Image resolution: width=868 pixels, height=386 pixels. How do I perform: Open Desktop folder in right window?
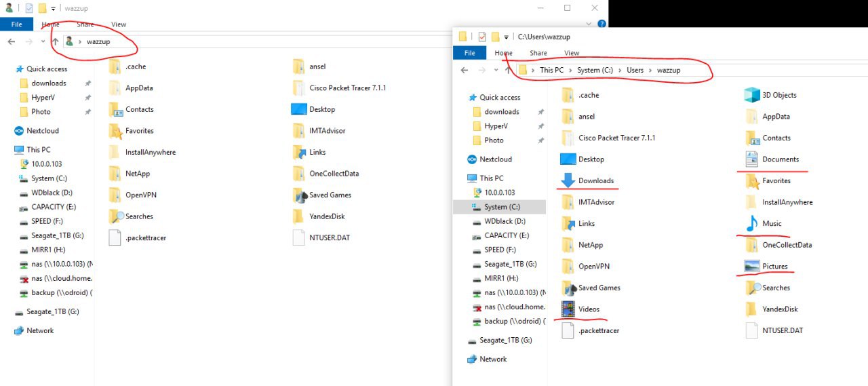click(x=583, y=159)
